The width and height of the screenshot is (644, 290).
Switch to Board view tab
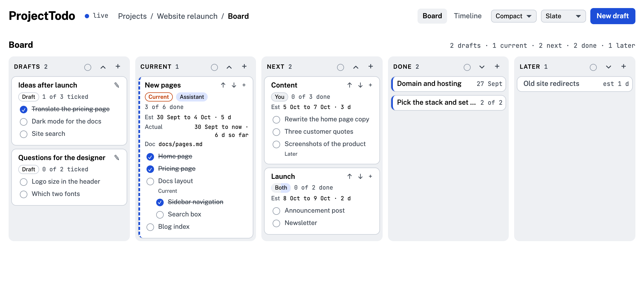pyautogui.click(x=432, y=16)
